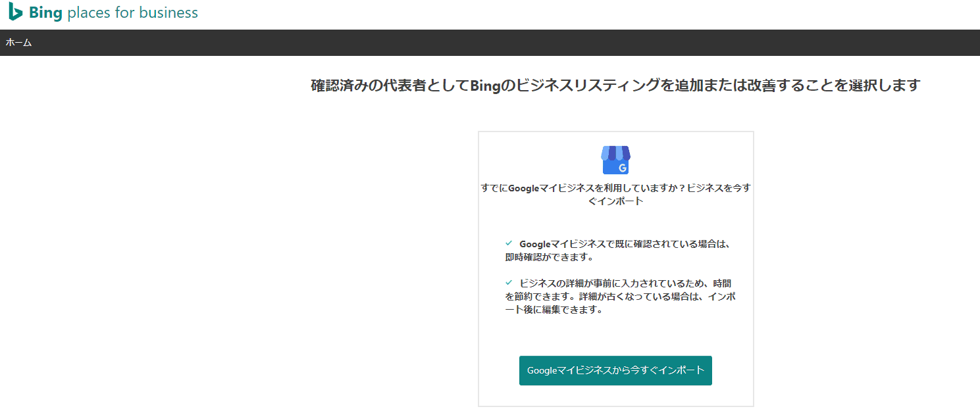
Task: Select bullet text about 時間を節約できます
Action: pyautogui.click(x=620, y=297)
